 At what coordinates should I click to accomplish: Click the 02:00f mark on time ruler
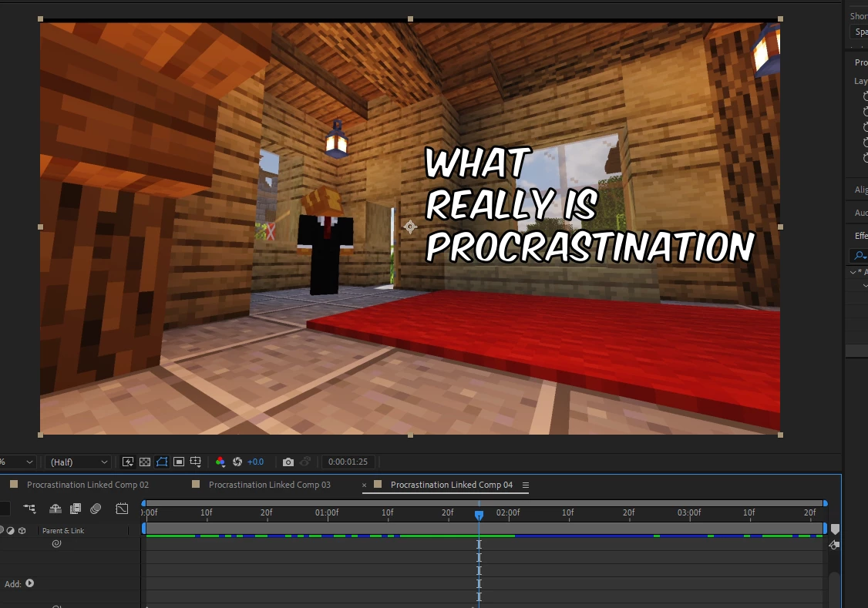point(508,513)
